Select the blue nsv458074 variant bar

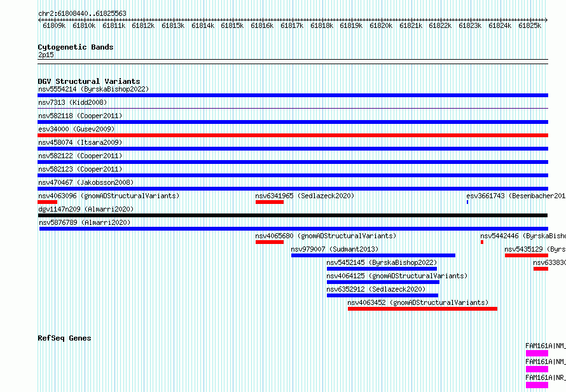[x=293, y=149]
